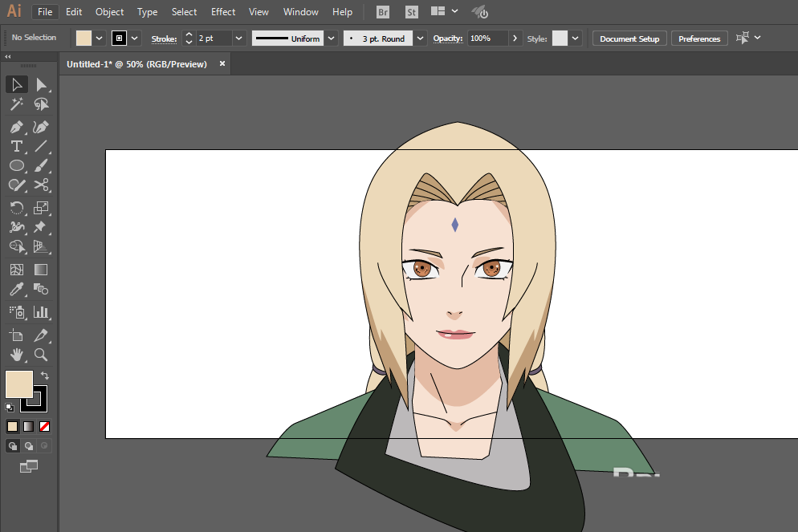The image size is (798, 532).
Task: Change Screen Mode at toolbar bottom
Action: (x=29, y=466)
